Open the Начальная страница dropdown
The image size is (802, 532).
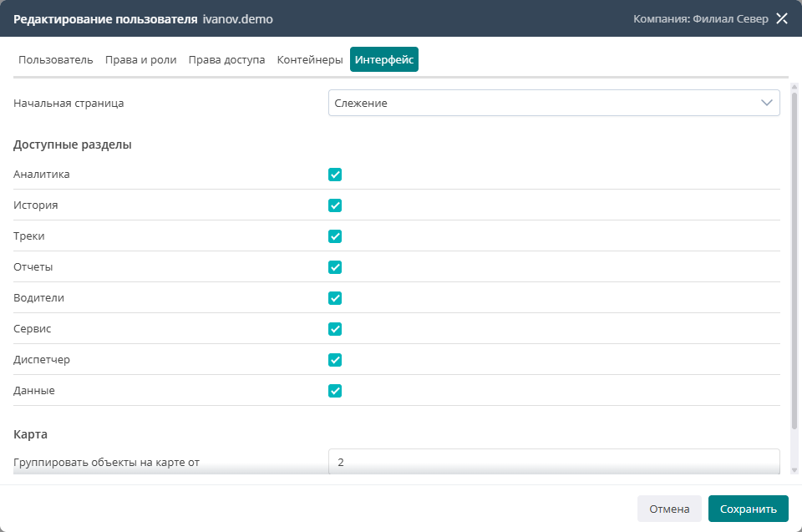(x=554, y=103)
